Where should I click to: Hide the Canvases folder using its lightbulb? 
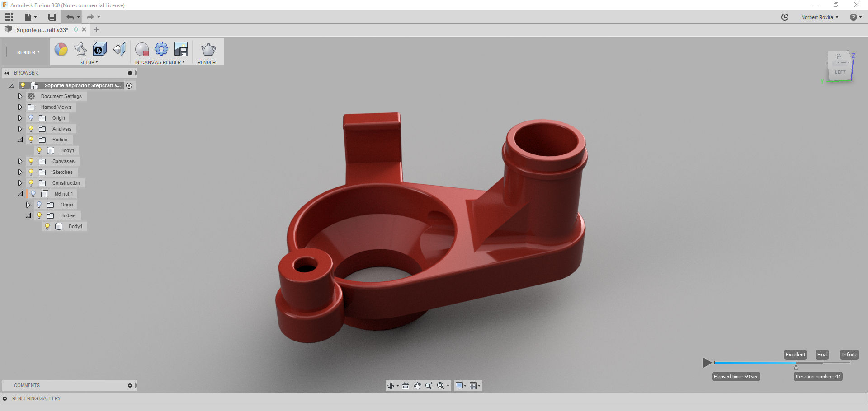click(x=31, y=161)
